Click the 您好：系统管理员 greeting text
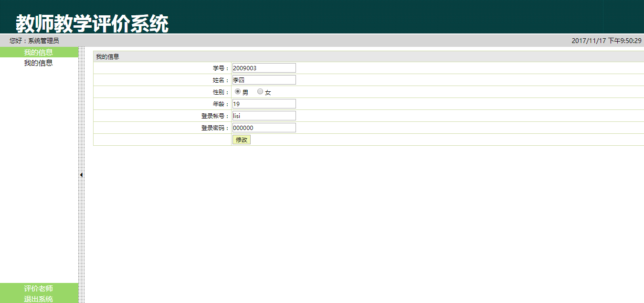The image size is (644, 303). pos(34,41)
